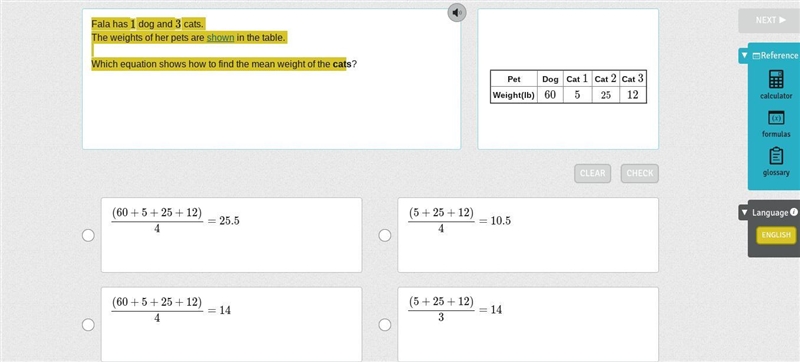Click the CLEAR button
Viewport: 800px width, 362px height.
pos(593,173)
